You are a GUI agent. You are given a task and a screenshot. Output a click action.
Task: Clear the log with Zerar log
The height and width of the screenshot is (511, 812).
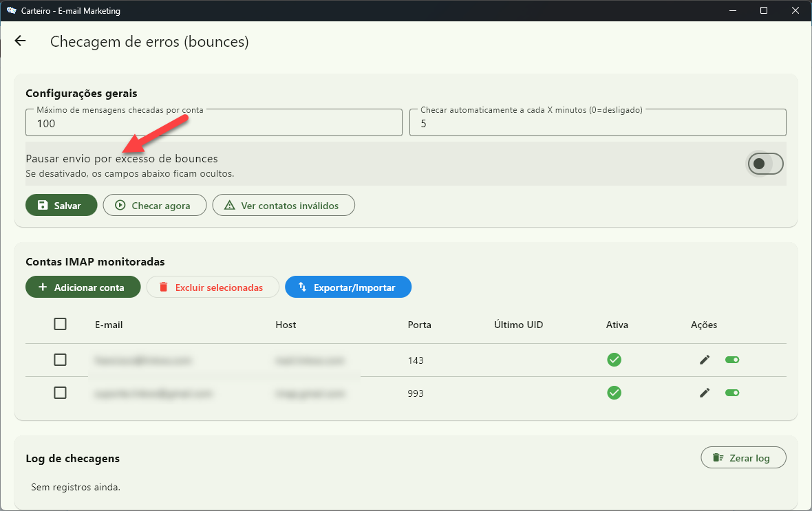(x=742, y=458)
